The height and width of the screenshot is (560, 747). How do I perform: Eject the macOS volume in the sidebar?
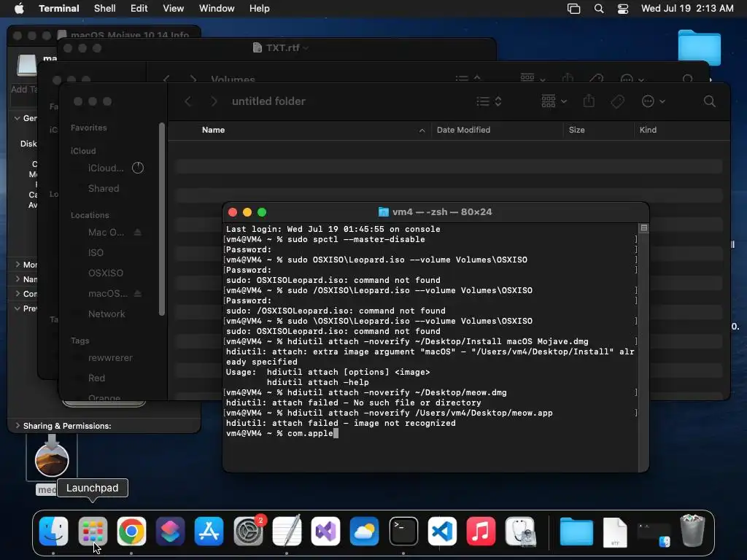pos(138,293)
